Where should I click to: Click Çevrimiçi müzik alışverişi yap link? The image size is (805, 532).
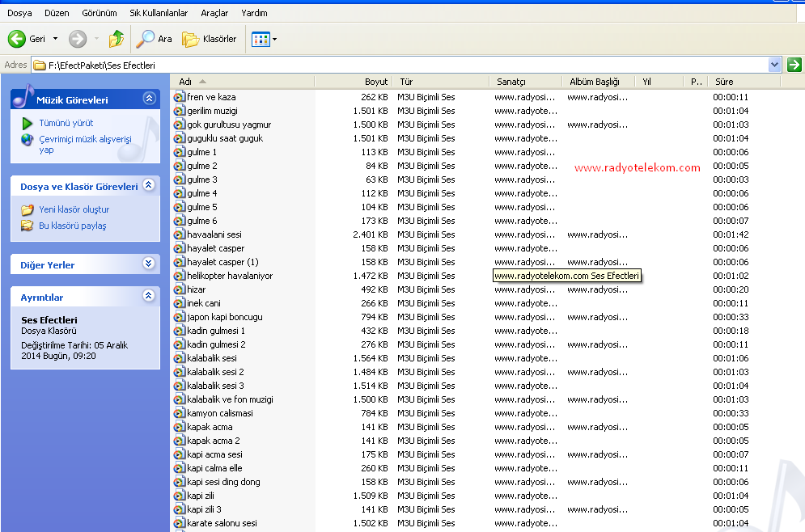click(x=85, y=144)
